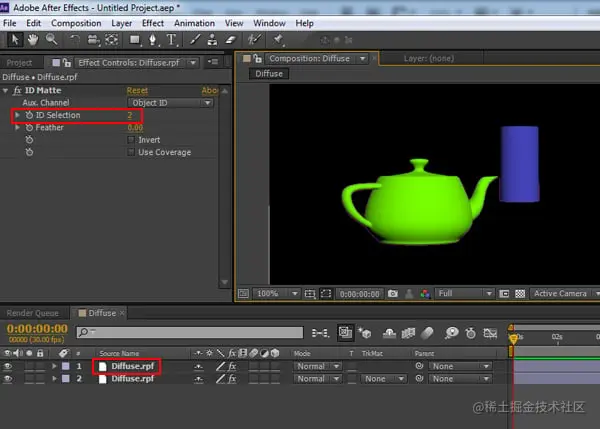Toggle effects fx switch on layer 2
Viewport: 600px width, 429px height.
pos(232,378)
